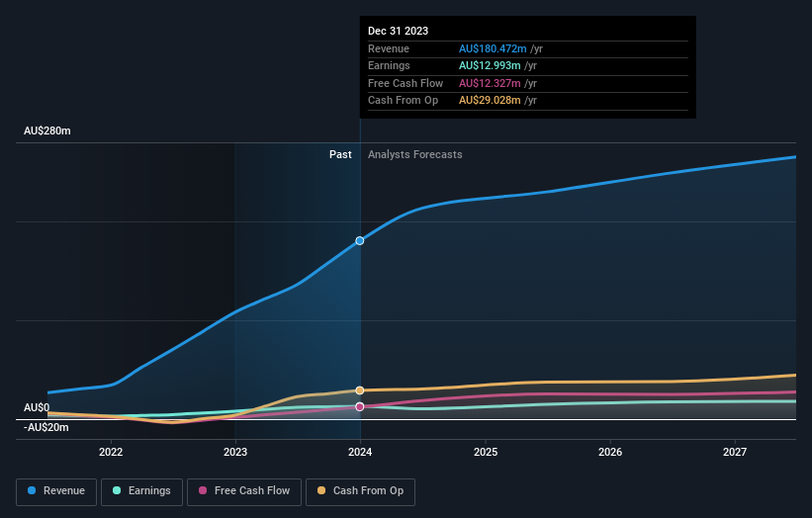Click the orange Cash From Op data point
The image size is (812, 518).
pyautogui.click(x=360, y=390)
